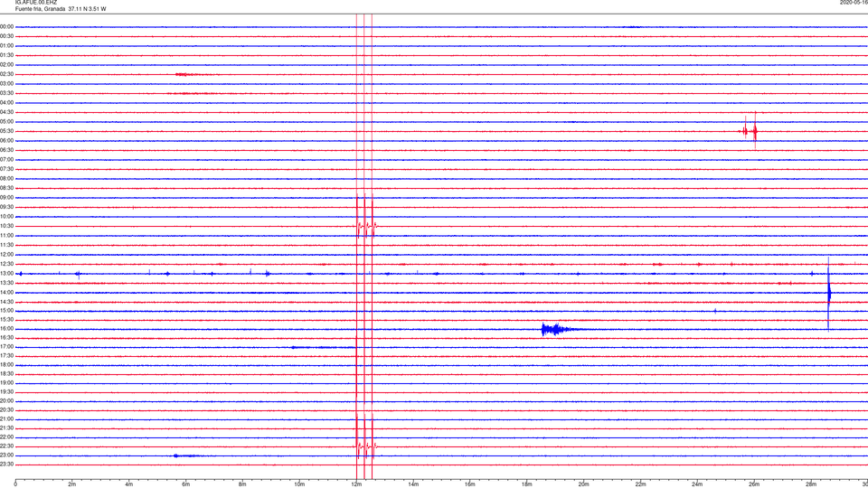
Task: Click the 04:00 time label
Action: 6,103
